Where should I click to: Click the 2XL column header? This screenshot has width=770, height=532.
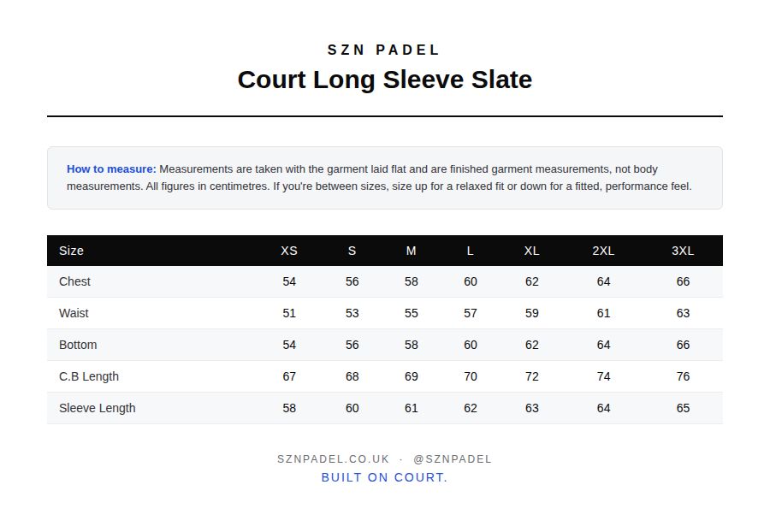point(603,251)
